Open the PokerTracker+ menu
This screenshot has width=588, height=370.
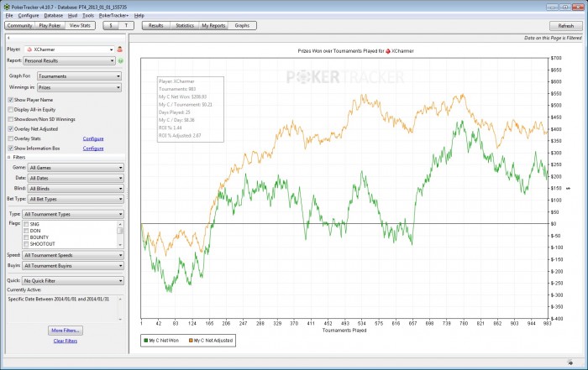click(113, 16)
